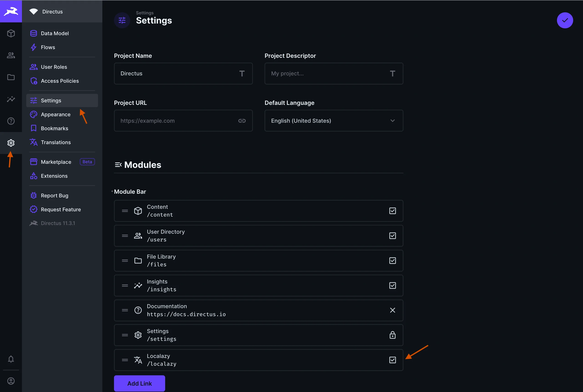Open File Library folder icon
Viewport: 583px width, 392px height.
(x=11, y=77)
